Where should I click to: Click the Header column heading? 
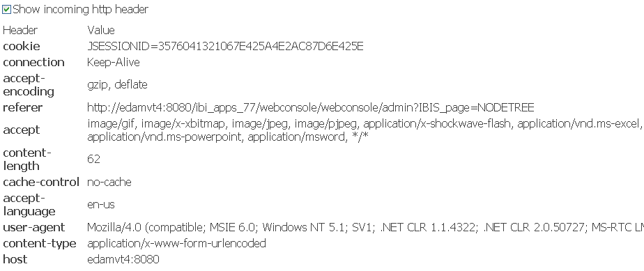pyautogui.click(x=20, y=30)
